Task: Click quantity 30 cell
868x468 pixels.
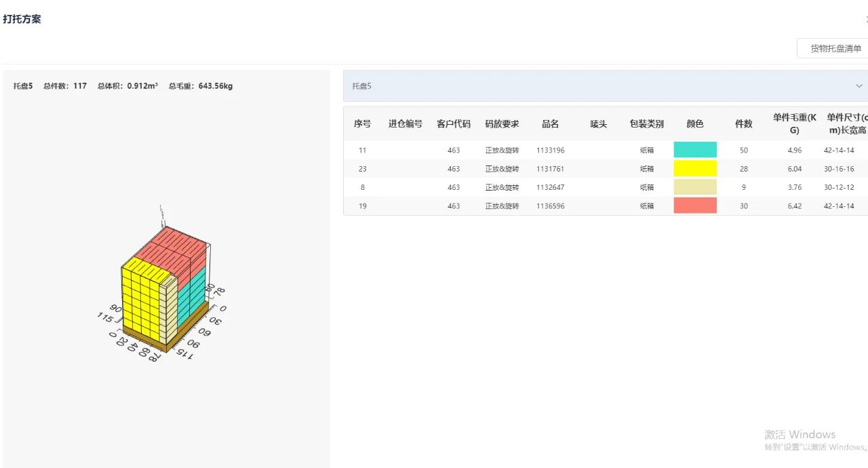Action: click(x=744, y=206)
